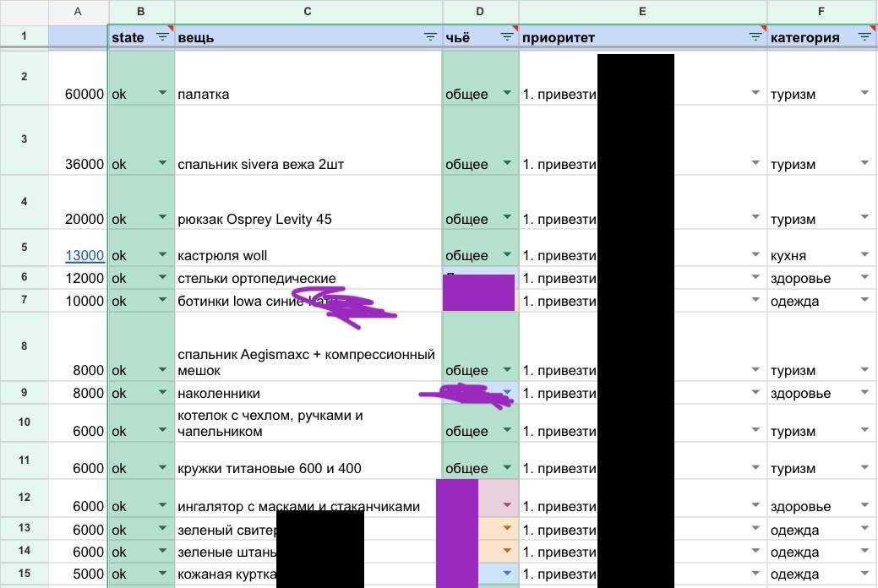Click the 13000 link in column A
This screenshot has width=878, height=588.
(85, 255)
